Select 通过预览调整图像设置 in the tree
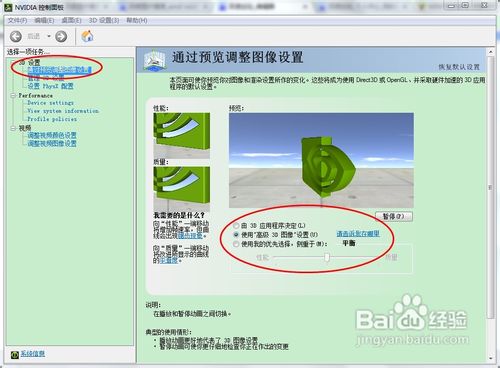Viewport: 500px width, 368px height. tap(59, 70)
